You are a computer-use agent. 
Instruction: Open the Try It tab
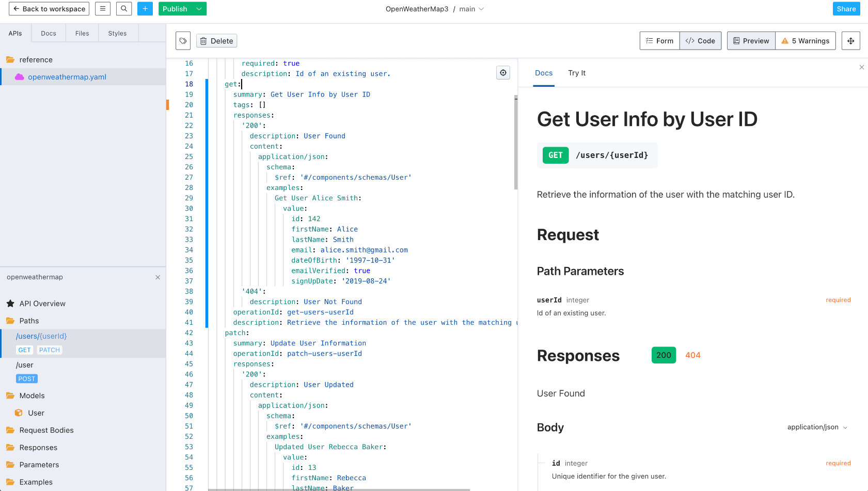[577, 73]
